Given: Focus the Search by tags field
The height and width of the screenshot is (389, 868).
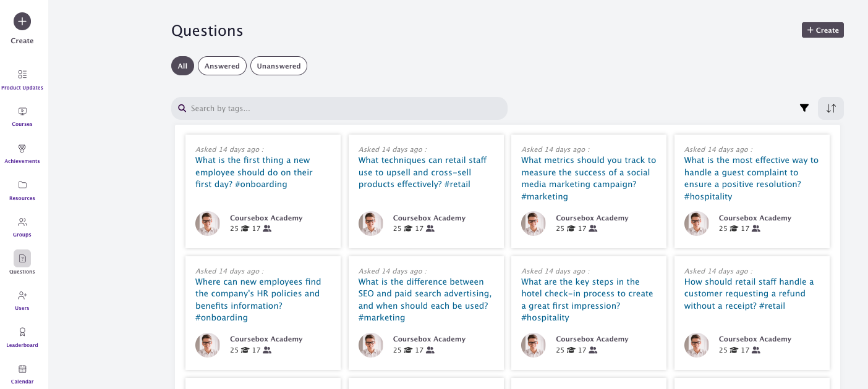Looking at the screenshot, I should [339, 108].
